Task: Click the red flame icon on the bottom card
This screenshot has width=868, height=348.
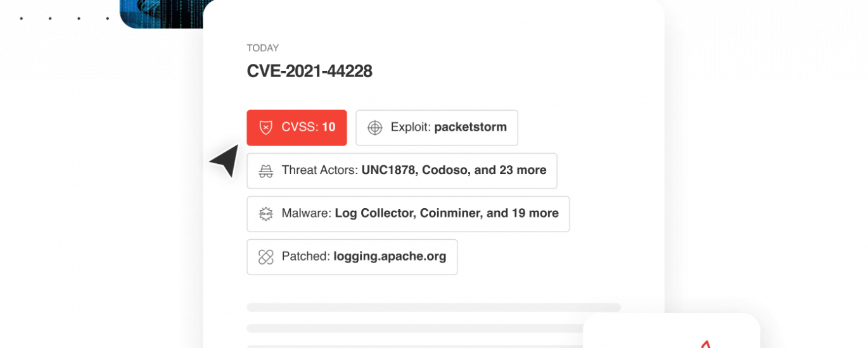Action: coord(705,344)
